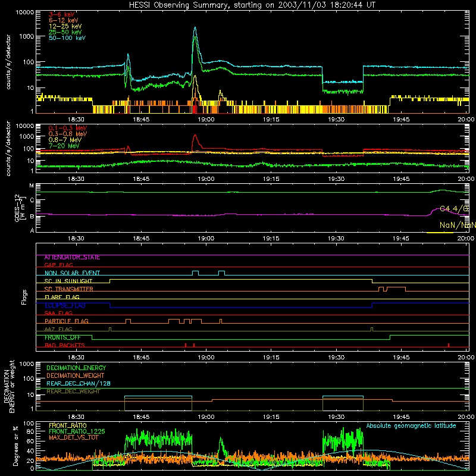Select the PARTICLE_FLAG label
The image size is (476, 476).
point(67,321)
